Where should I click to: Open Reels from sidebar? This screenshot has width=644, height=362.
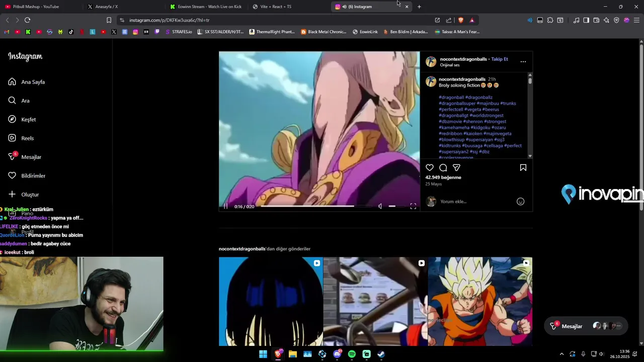pyautogui.click(x=21, y=138)
